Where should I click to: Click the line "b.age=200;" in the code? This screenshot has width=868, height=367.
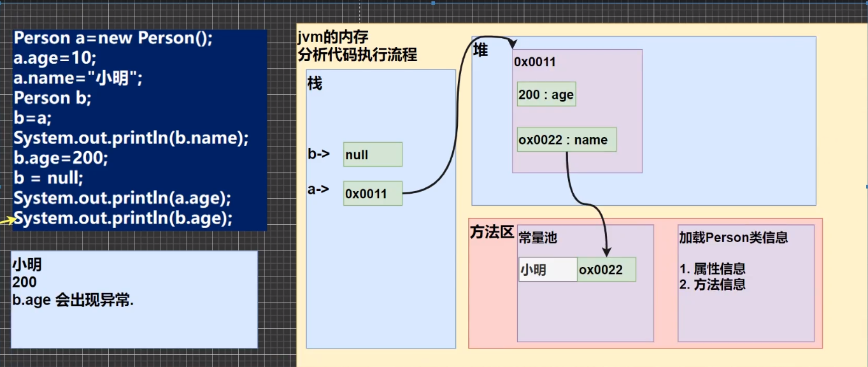click(x=60, y=158)
